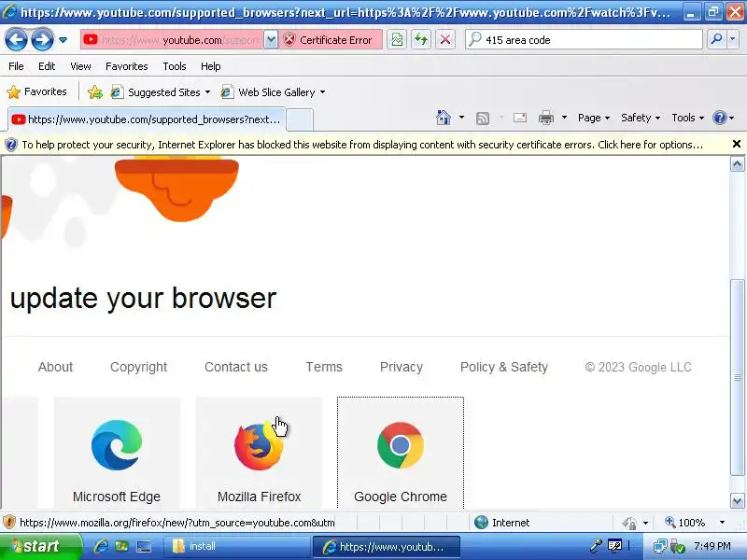Add page to Favorites bar icon
This screenshot has height=560, width=747.
point(95,91)
